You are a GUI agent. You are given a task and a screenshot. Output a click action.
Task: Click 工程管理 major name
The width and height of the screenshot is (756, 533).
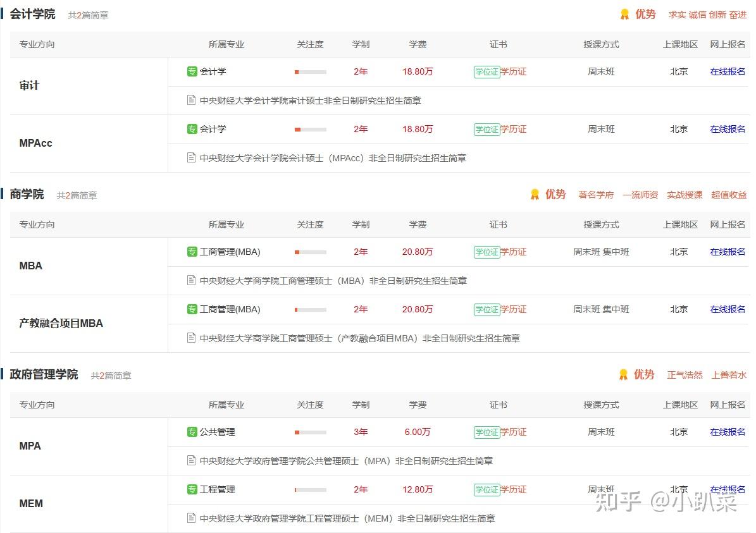[217, 489]
